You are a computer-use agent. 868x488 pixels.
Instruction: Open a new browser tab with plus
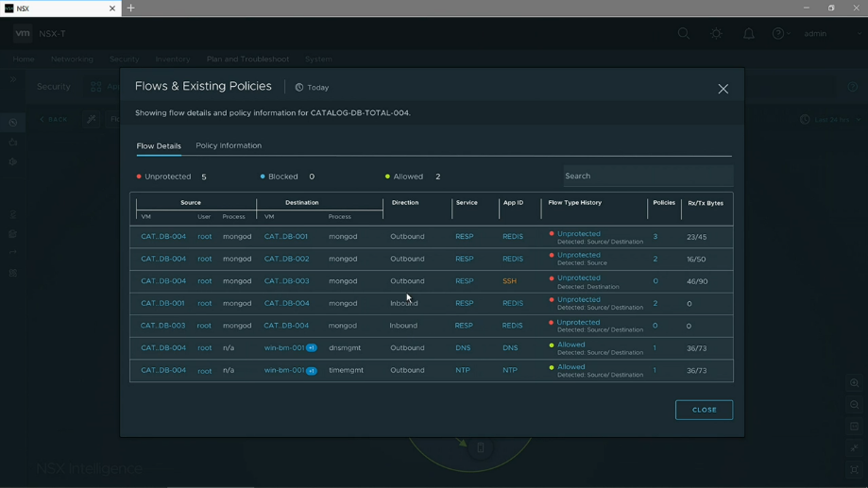pyautogui.click(x=130, y=8)
